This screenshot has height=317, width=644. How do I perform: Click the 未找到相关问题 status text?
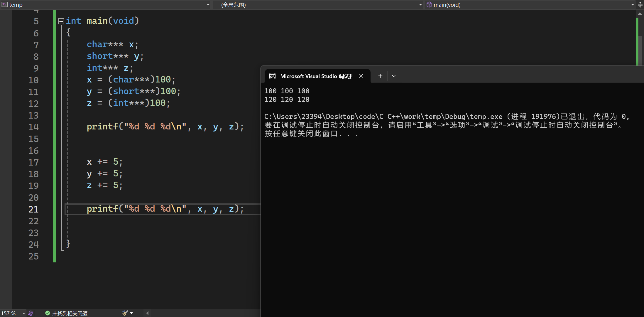pos(70,313)
